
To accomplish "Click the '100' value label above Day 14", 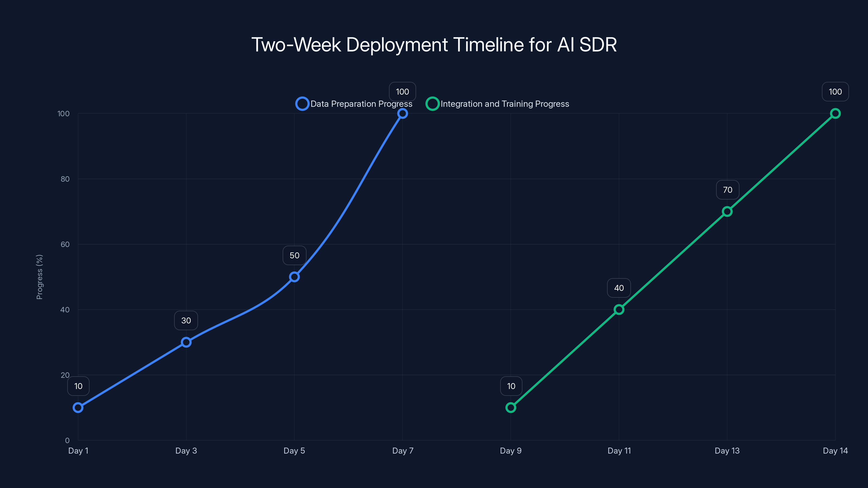I will tap(835, 92).
